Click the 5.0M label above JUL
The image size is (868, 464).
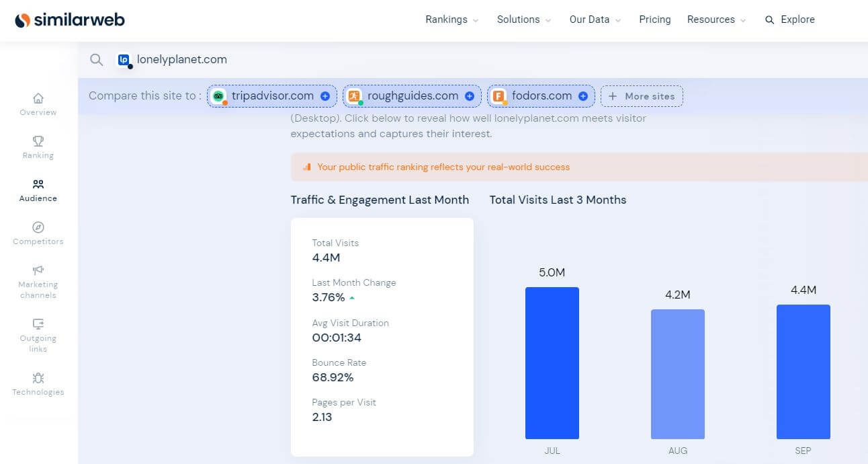(552, 272)
